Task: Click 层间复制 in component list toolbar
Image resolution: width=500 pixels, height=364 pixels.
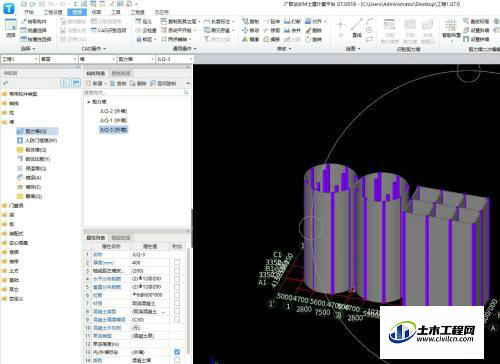Action: point(163,83)
